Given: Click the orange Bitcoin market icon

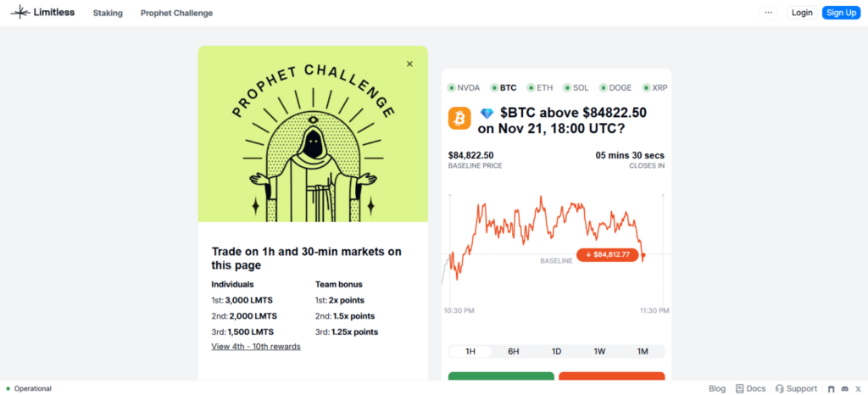Looking at the screenshot, I should (x=459, y=119).
